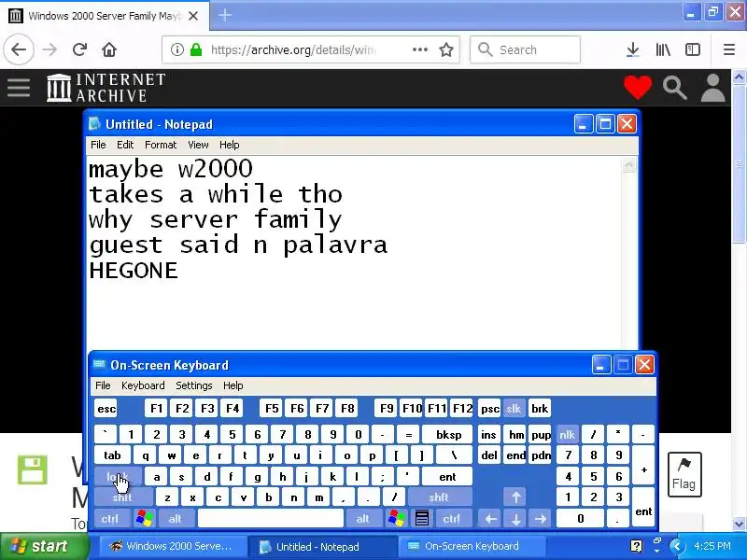This screenshot has height=560, width=747.
Task: Click the application menu key on keyboard
Action: [422, 518]
